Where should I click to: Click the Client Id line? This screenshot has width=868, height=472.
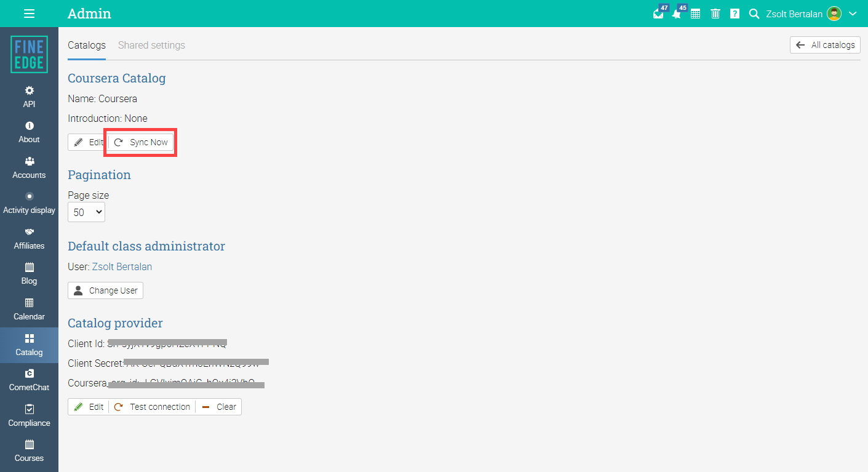[x=148, y=343]
